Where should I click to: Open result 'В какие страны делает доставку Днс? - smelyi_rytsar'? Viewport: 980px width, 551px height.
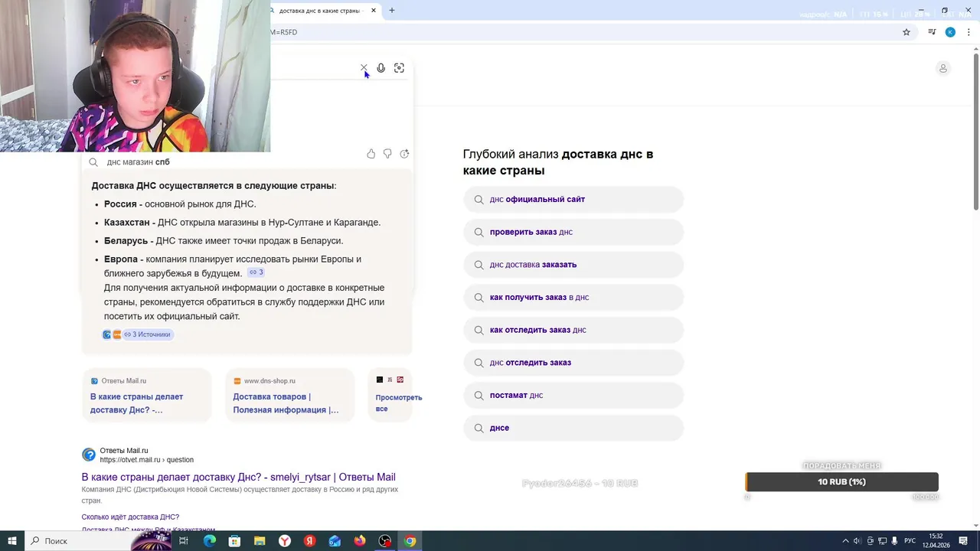click(238, 478)
